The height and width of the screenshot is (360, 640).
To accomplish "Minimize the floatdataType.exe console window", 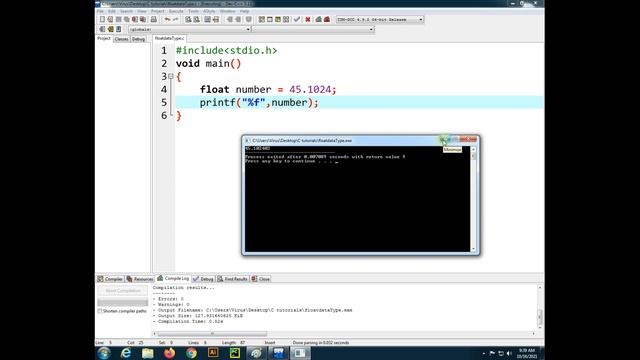I will tap(444, 140).
